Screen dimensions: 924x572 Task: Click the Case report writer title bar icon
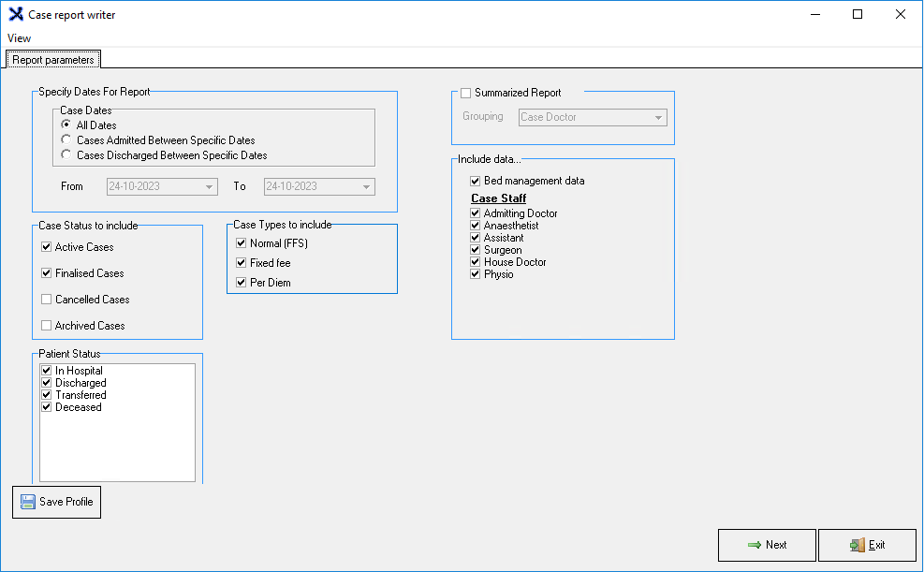click(x=16, y=15)
